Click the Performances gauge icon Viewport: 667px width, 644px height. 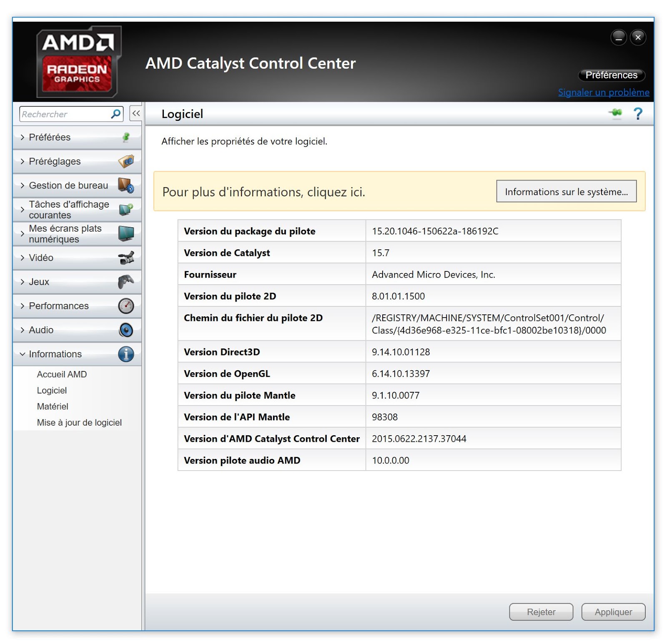[x=126, y=306]
